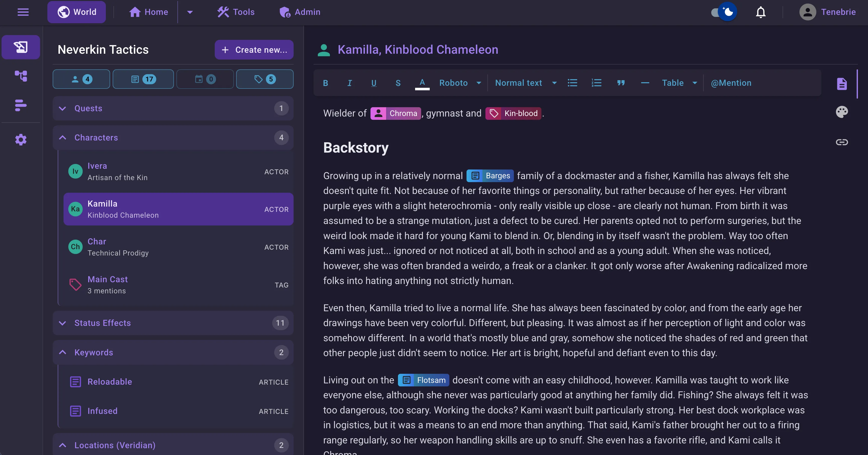Click the Flotsam article chip

[x=423, y=380]
